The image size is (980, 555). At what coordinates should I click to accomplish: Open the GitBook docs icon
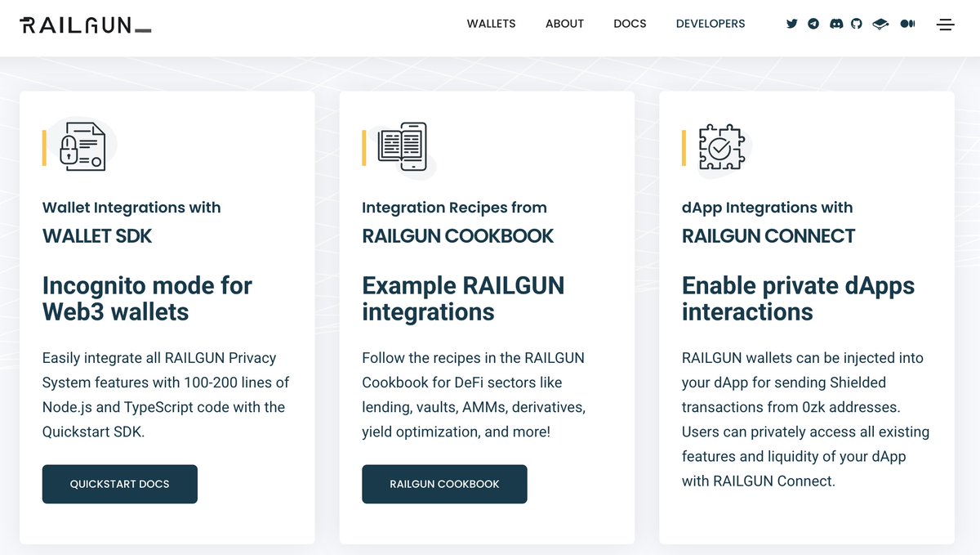(880, 25)
